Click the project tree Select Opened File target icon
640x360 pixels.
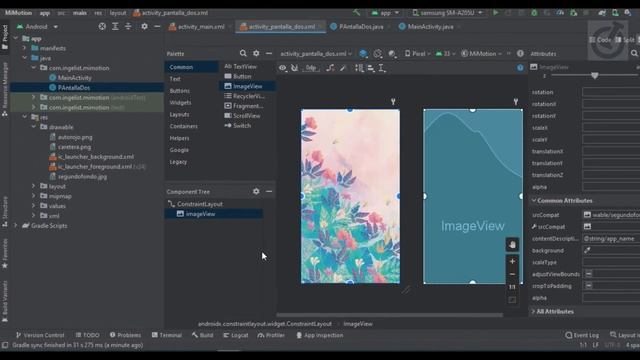pos(102,27)
